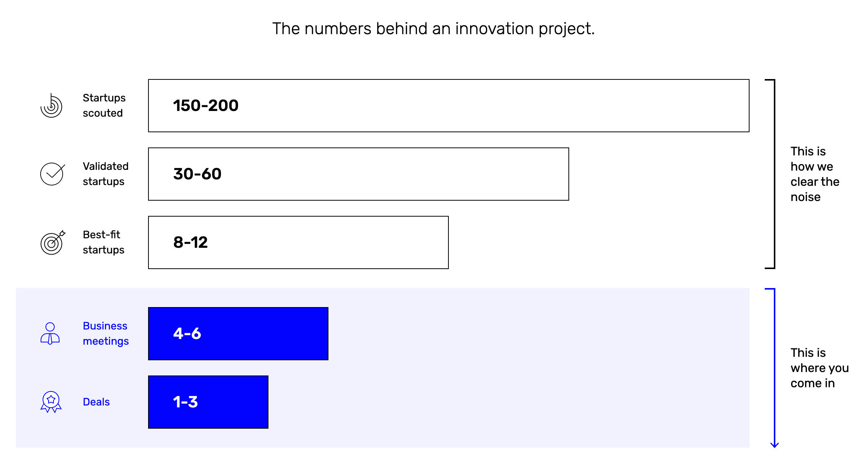The image size is (868, 472).
Task: Click the blue Deals label
Action: coord(96,402)
